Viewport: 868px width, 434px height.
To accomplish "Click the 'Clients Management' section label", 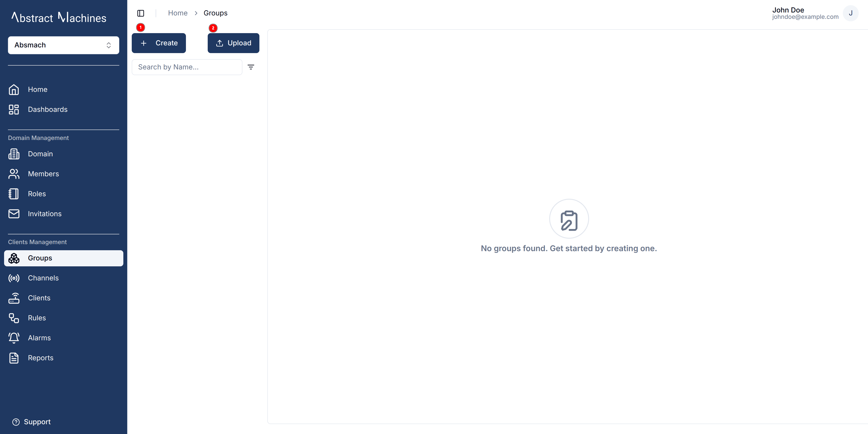I will 37,242.
